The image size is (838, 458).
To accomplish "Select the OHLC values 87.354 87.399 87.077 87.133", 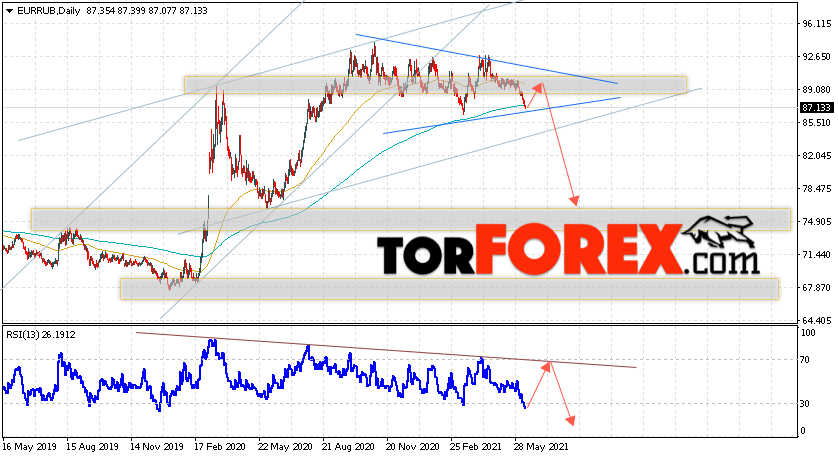I will (146, 11).
